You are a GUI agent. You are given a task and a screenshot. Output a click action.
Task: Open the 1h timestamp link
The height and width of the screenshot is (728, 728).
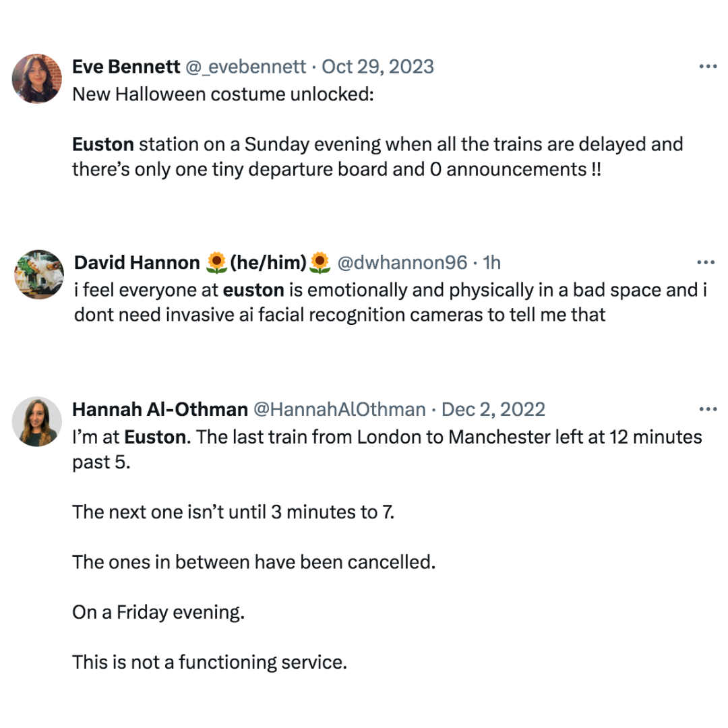click(x=491, y=263)
